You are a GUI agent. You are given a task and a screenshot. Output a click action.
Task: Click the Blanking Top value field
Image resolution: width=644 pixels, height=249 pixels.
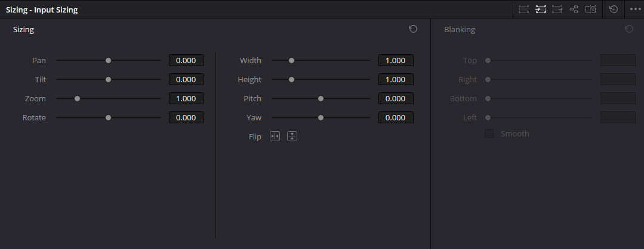coord(618,60)
